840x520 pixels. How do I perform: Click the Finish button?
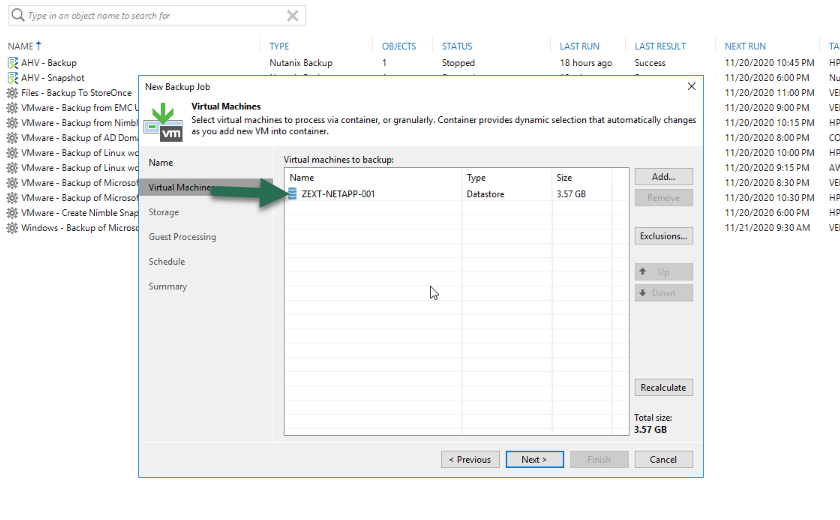599,459
